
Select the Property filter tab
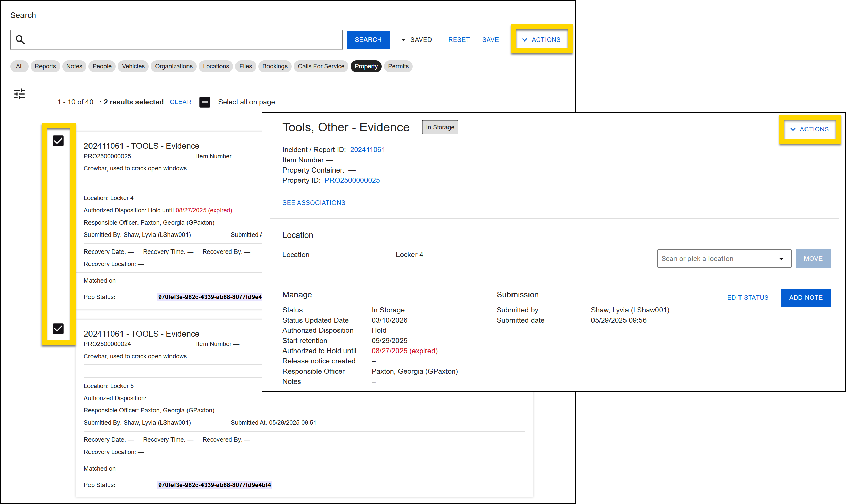coord(366,66)
